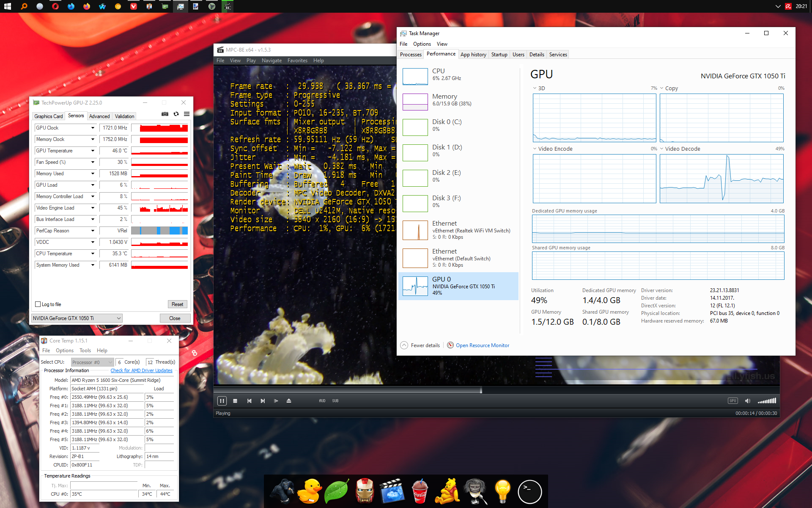Screen dimensions: 812x508
Task: Select the Realtek WiFi VM Switch Ethernet entry
Action: point(458,230)
